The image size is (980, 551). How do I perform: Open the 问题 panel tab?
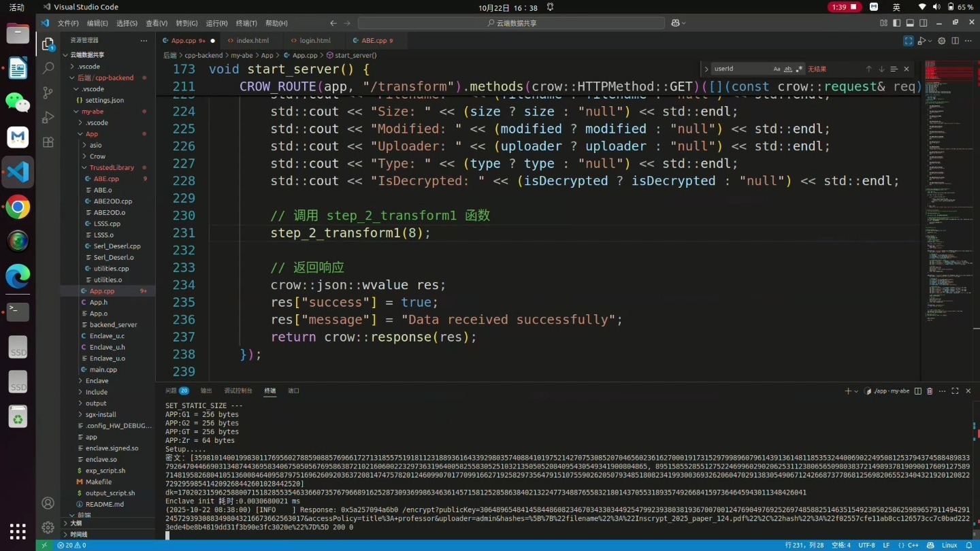point(171,391)
